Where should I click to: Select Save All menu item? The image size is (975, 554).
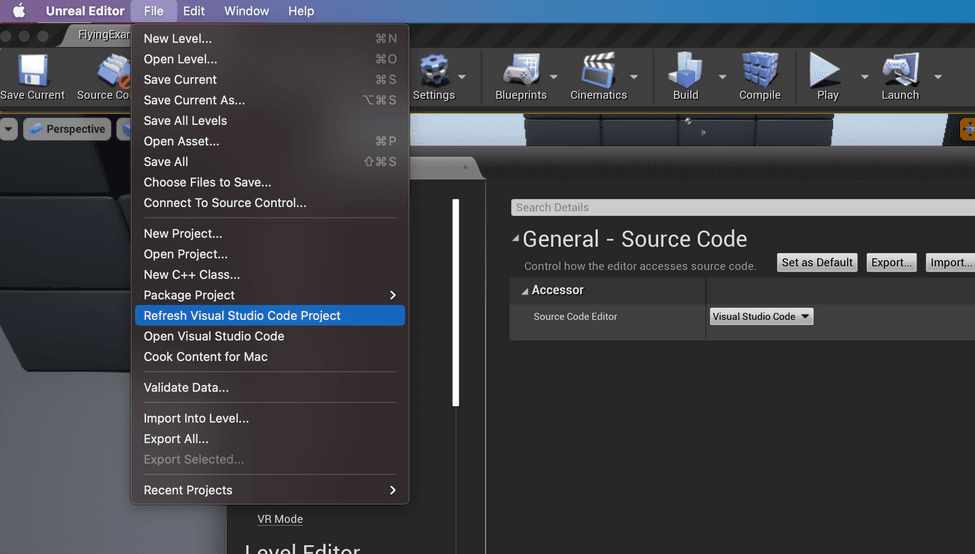tap(269, 162)
